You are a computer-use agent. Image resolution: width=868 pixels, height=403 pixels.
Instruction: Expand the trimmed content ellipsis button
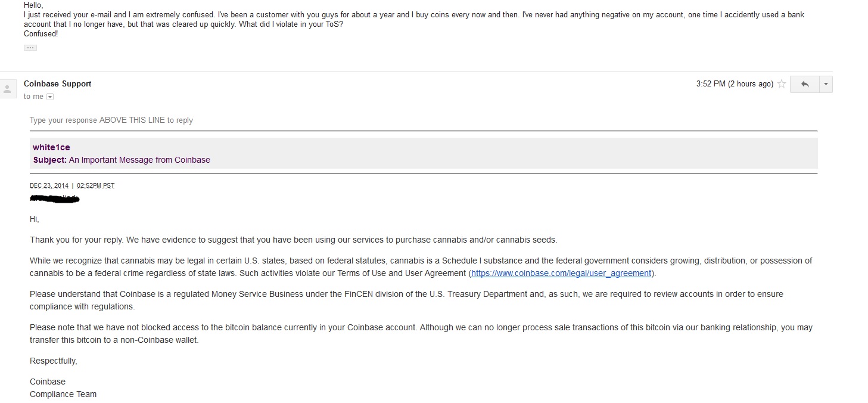point(30,48)
